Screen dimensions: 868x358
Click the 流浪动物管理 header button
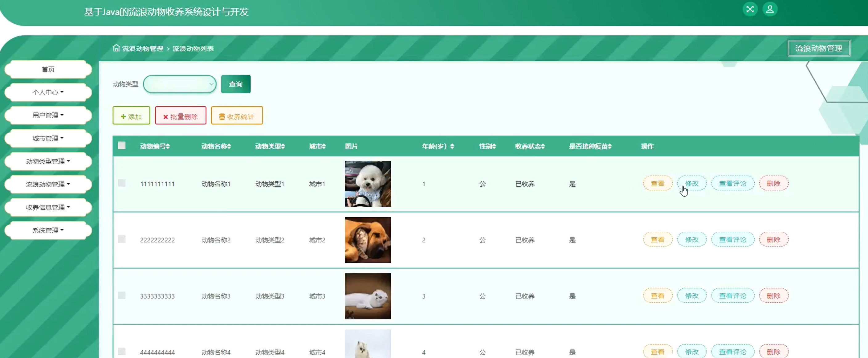(x=819, y=48)
